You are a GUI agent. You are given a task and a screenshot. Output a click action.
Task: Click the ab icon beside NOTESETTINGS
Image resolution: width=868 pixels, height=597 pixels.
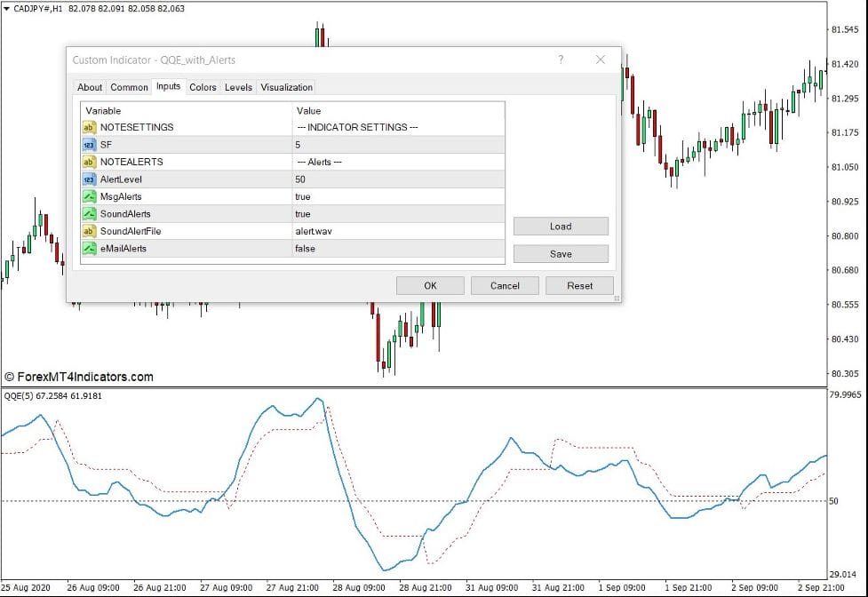tap(88, 127)
